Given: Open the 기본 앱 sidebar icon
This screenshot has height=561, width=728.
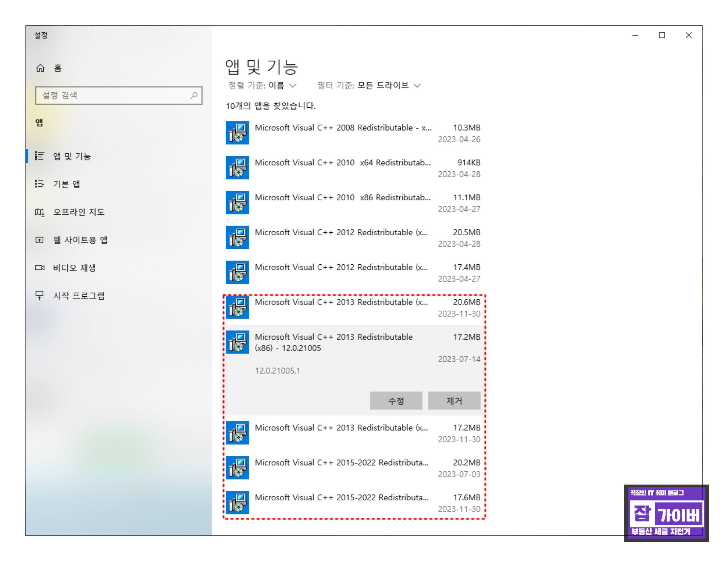Looking at the screenshot, I should point(40,184).
